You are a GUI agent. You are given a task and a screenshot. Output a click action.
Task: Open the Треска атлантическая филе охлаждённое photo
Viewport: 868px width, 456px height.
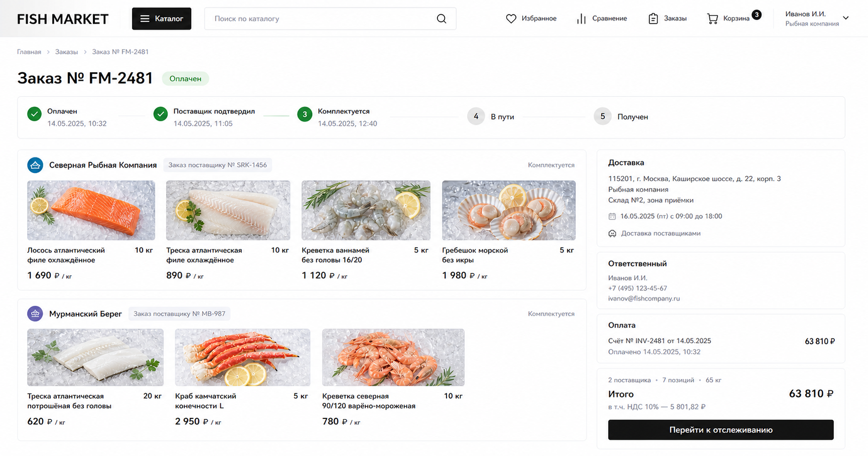(x=228, y=210)
